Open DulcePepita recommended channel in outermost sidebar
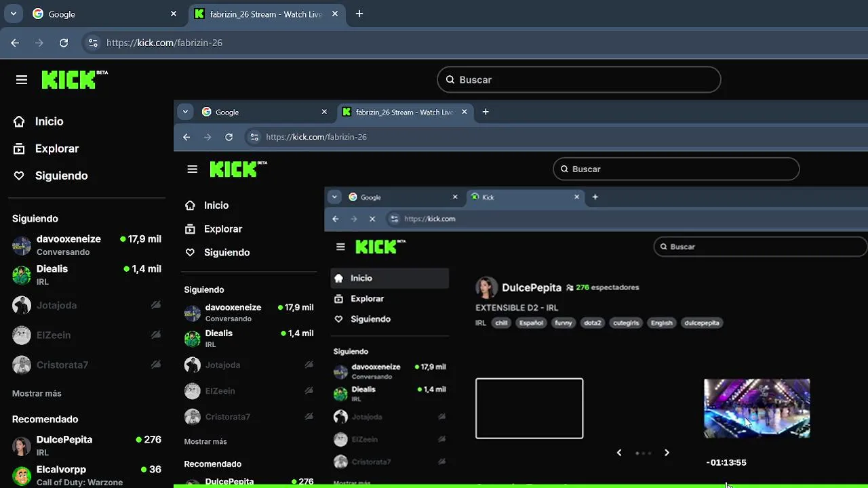Screen dimensions: 868x488 click(x=87, y=445)
